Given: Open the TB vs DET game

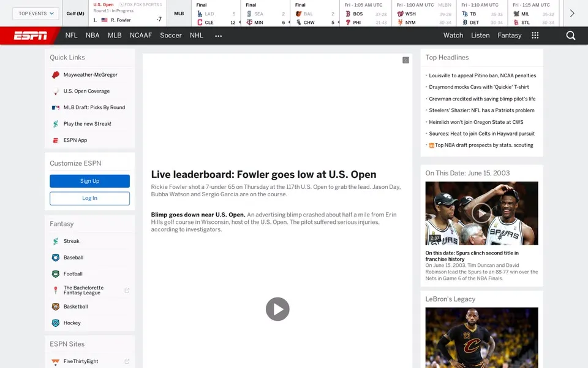Looking at the screenshot, I should tap(482, 14).
